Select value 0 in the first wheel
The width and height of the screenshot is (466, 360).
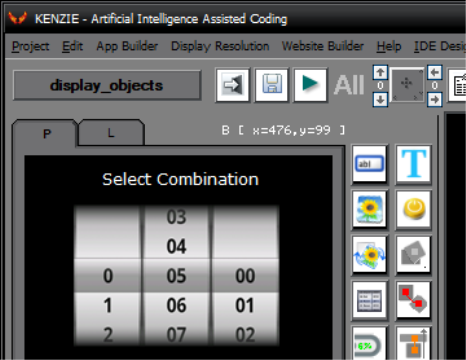point(108,276)
